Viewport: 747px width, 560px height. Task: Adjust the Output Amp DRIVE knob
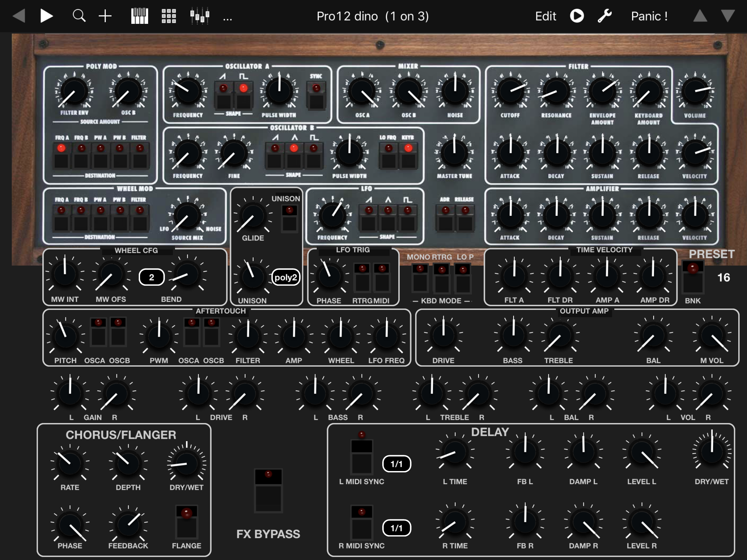point(443,335)
